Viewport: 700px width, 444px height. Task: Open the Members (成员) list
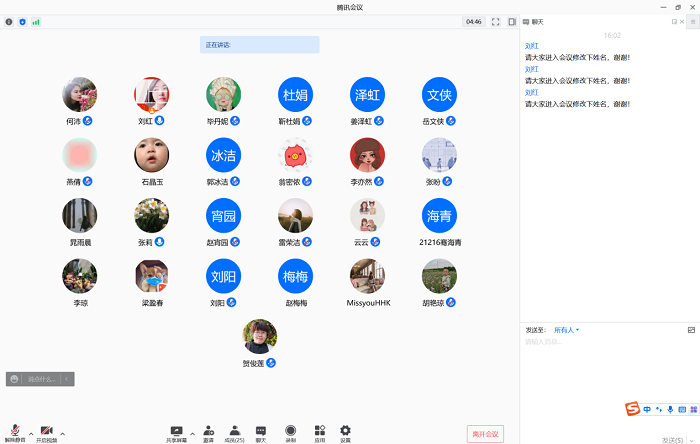[235, 431]
